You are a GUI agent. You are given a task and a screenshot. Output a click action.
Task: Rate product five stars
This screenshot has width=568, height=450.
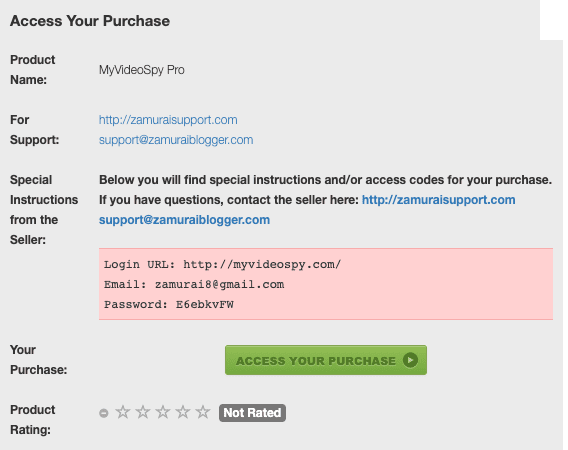202,412
